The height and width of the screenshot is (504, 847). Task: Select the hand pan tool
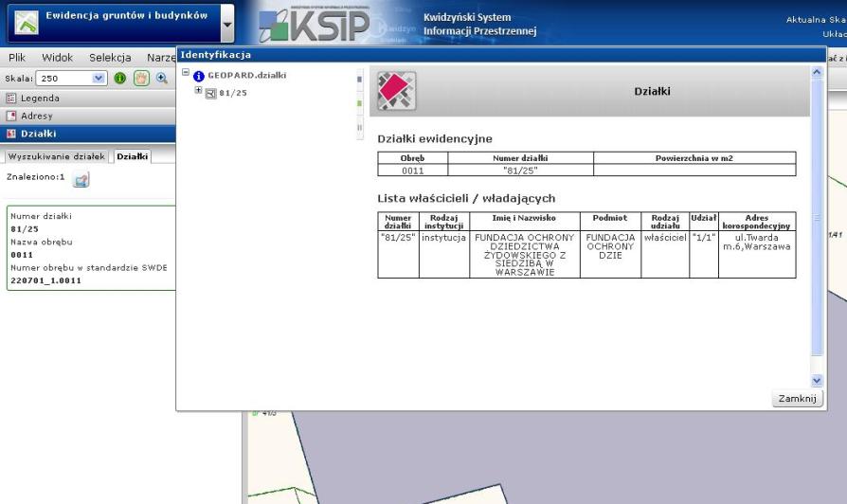click(x=143, y=79)
